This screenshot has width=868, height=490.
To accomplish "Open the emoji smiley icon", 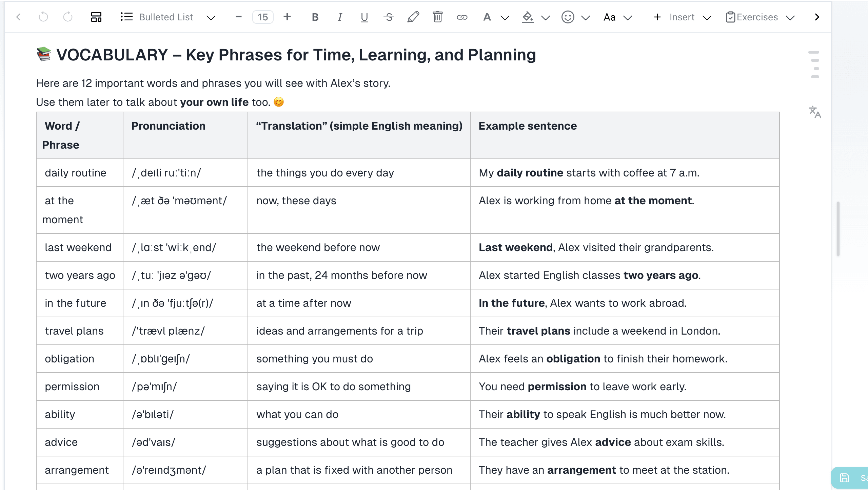I will pos(568,17).
